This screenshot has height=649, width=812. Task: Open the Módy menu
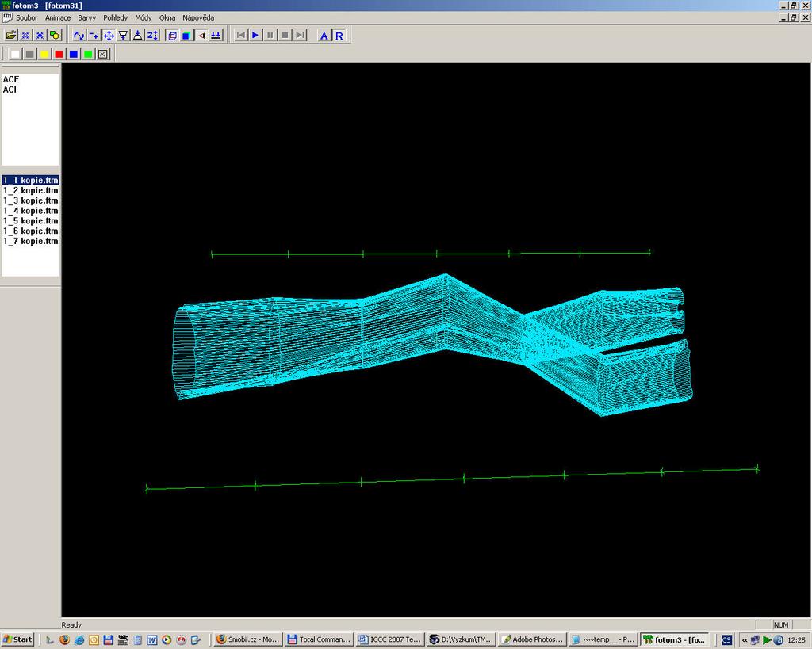144,17
